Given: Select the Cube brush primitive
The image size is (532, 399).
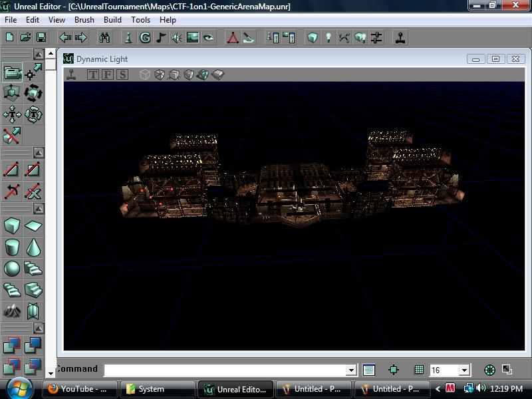Looking at the screenshot, I should pyautogui.click(x=11, y=226).
